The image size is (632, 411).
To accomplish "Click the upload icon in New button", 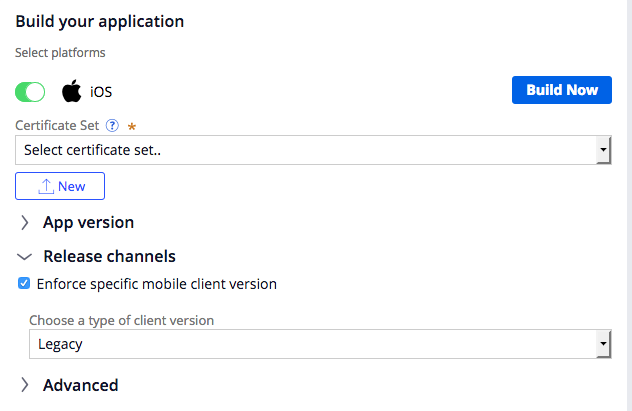I will [x=46, y=187].
